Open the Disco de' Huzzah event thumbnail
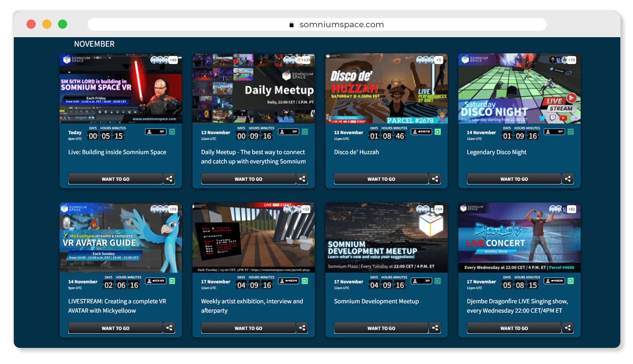Image resolution: width=633 pixels, height=364 pixels. (386, 89)
